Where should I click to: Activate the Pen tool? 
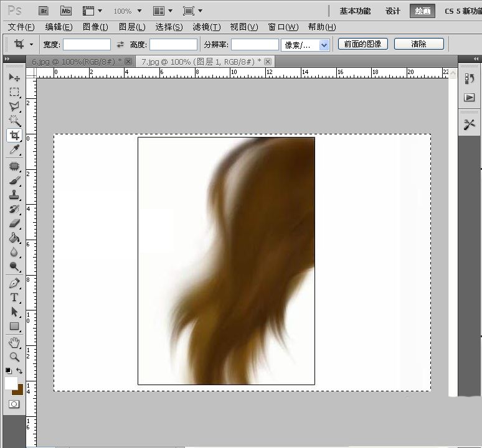14,283
